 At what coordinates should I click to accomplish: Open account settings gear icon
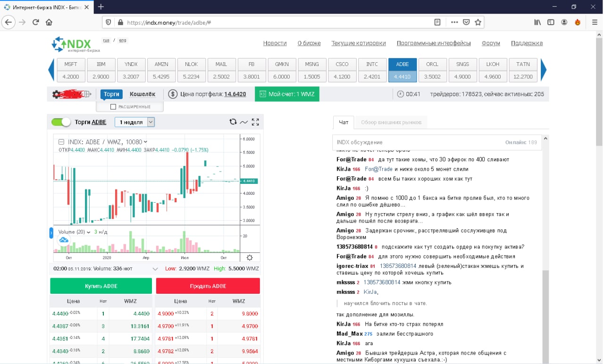pyautogui.click(x=56, y=94)
